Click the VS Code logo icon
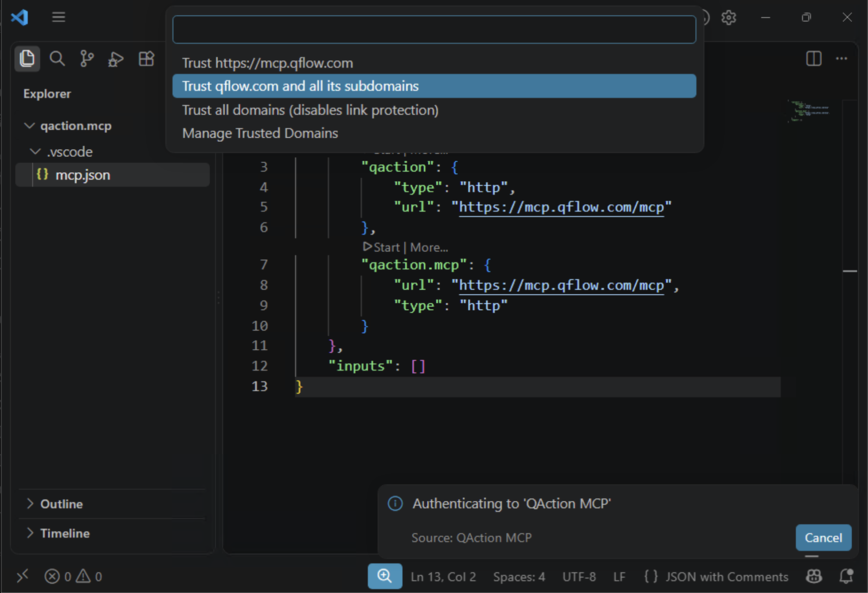Screen dimensions: 868x593 tap(20, 17)
